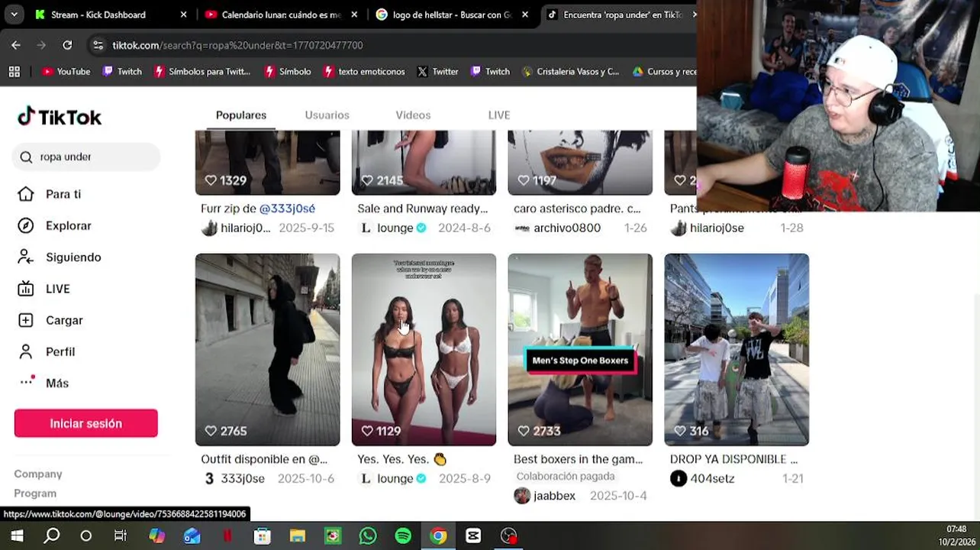Open Windows taskbar search
The width and height of the screenshot is (980, 550).
point(52,535)
